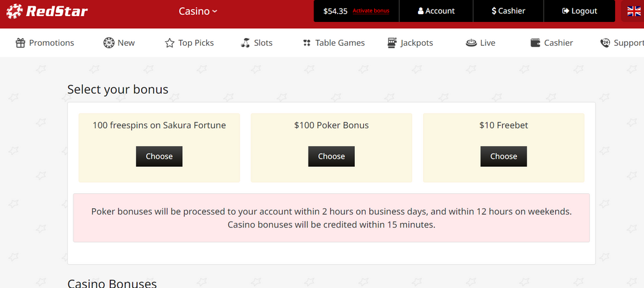This screenshot has height=288, width=644.
Task: Log out using the Logout button
Action: pyautogui.click(x=580, y=11)
